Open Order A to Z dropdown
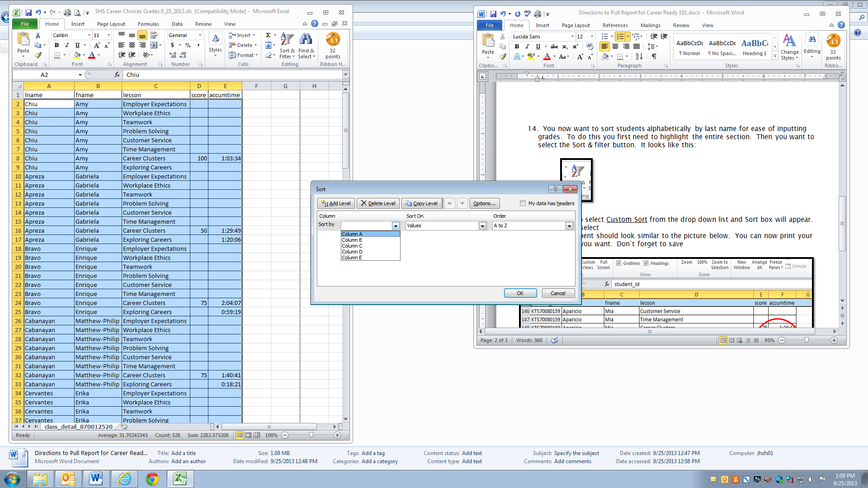The height and width of the screenshot is (488, 868). (x=569, y=226)
